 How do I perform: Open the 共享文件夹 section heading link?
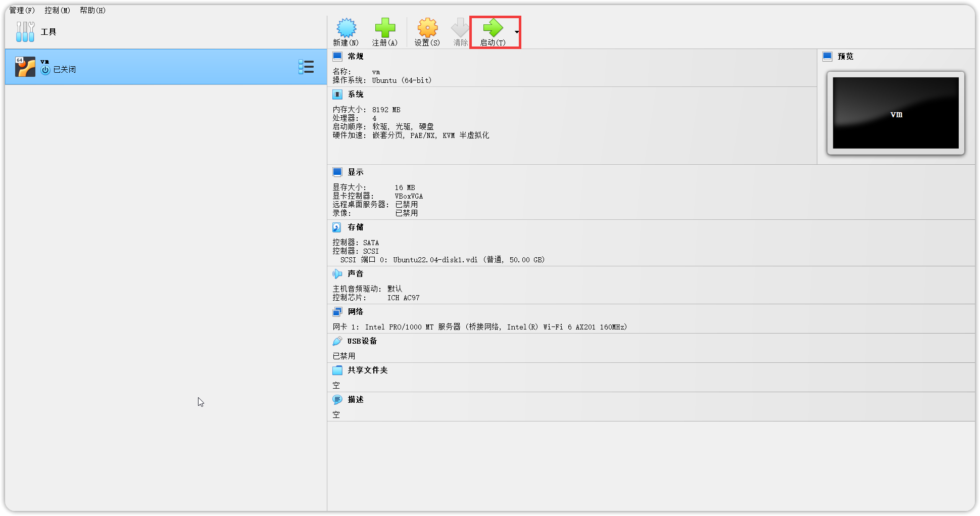coord(368,370)
